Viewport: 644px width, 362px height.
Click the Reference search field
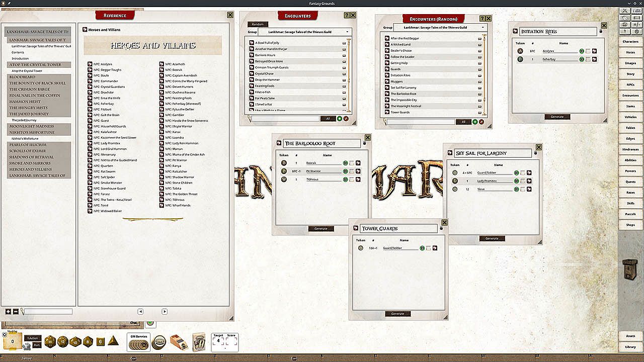[48, 312]
